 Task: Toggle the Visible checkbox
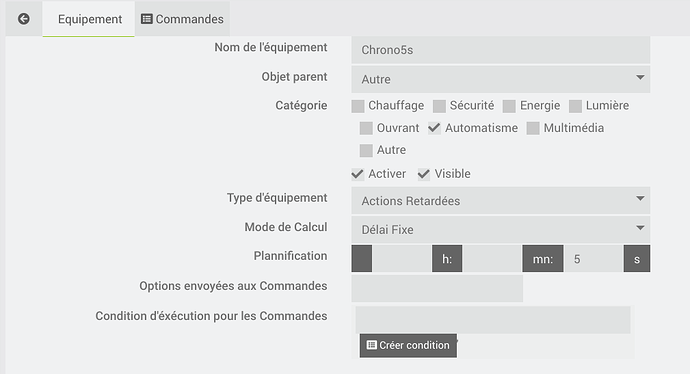point(424,174)
